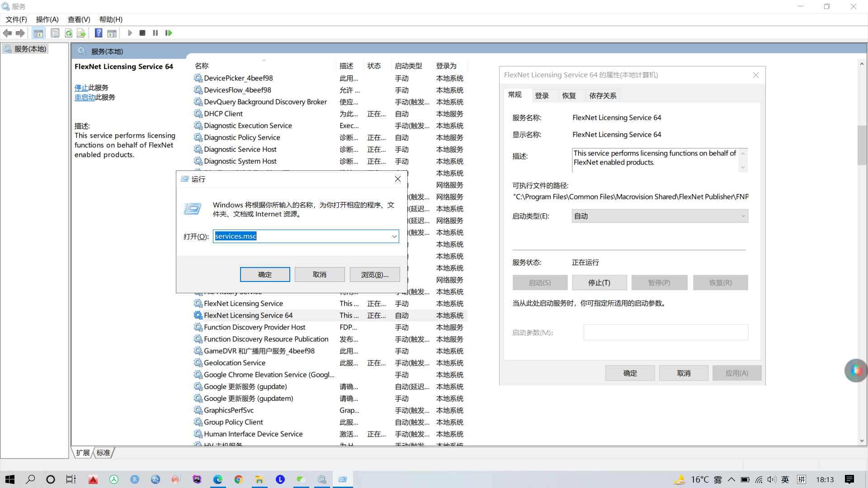Select the Human Interface Device Service row
The image size is (868, 488).
point(329,434)
